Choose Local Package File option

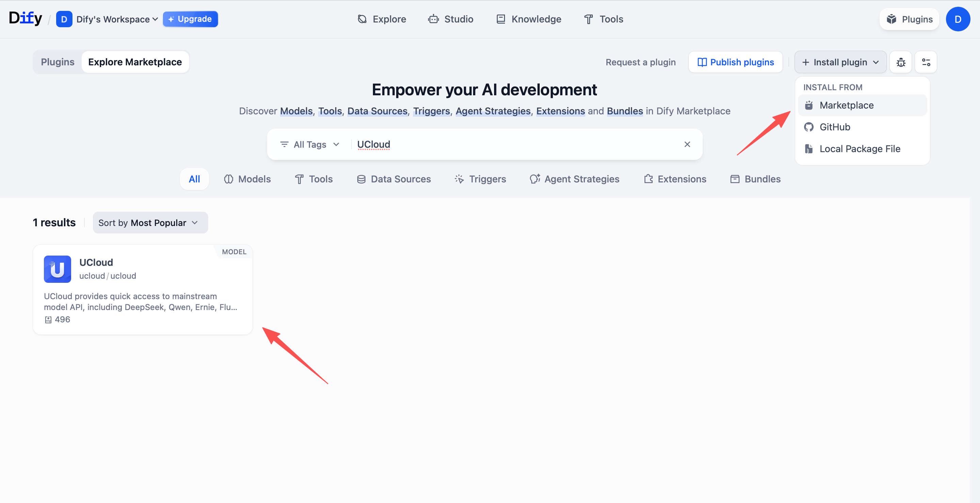click(860, 149)
